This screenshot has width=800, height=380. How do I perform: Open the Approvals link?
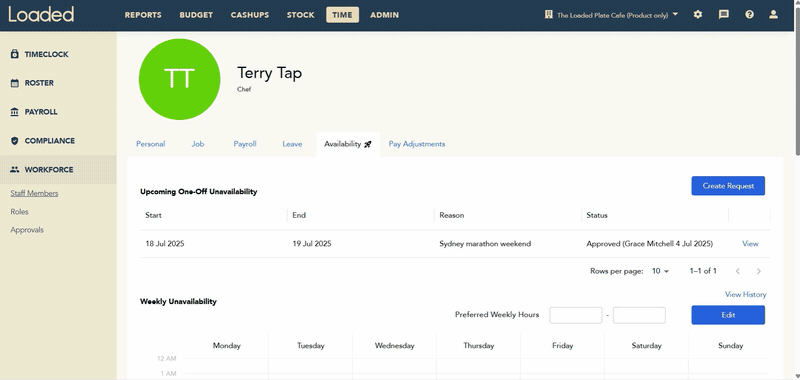[x=27, y=230]
